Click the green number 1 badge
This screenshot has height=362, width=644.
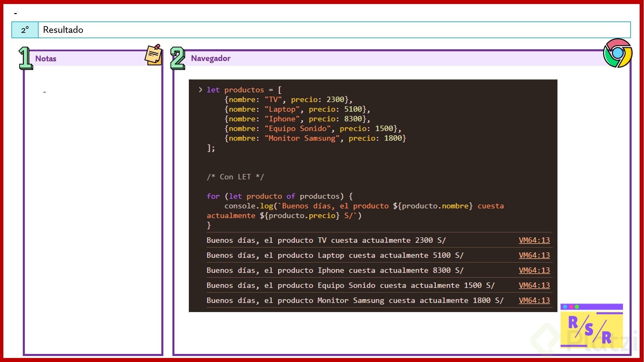25,58
